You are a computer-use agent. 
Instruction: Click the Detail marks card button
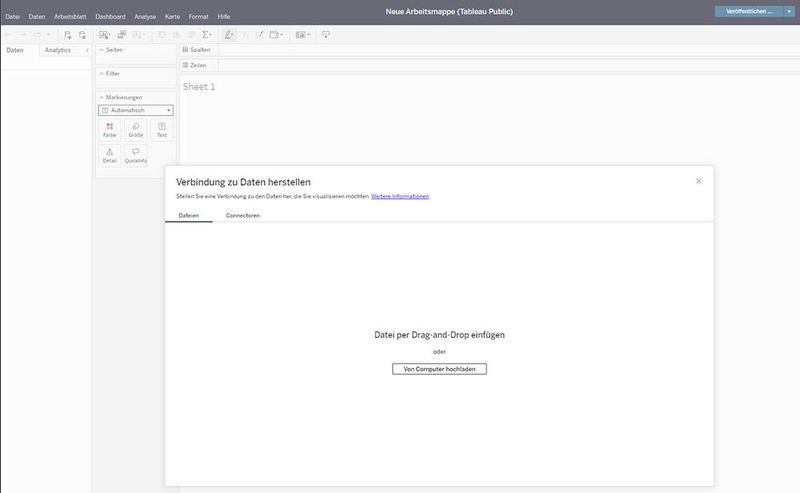click(109, 155)
